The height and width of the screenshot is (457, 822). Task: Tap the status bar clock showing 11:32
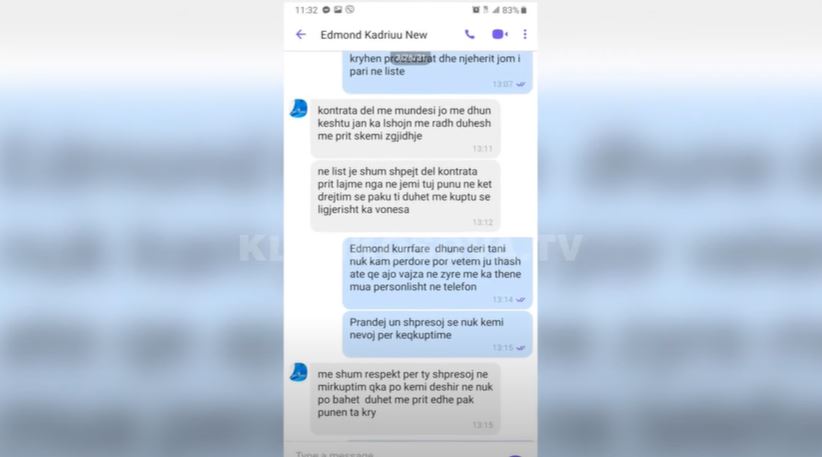point(306,10)
